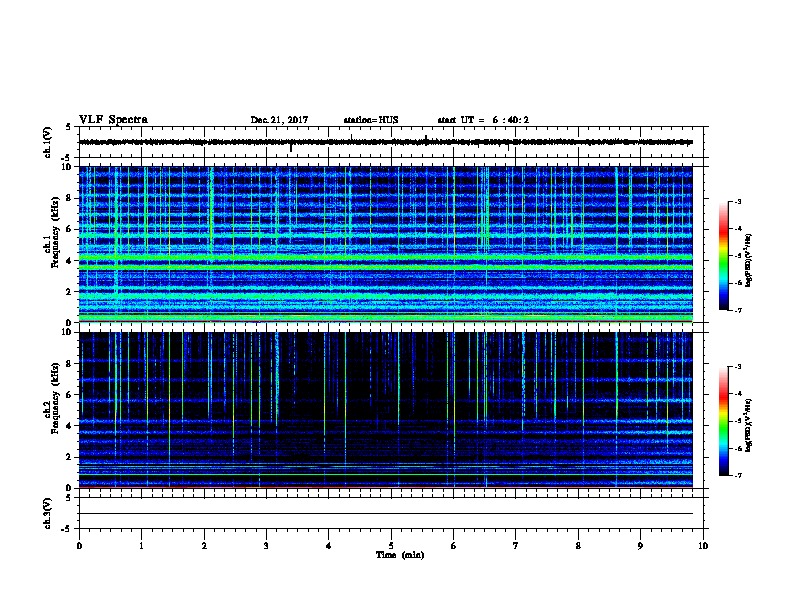Click the time axis tick label "2"

(204, 546)
